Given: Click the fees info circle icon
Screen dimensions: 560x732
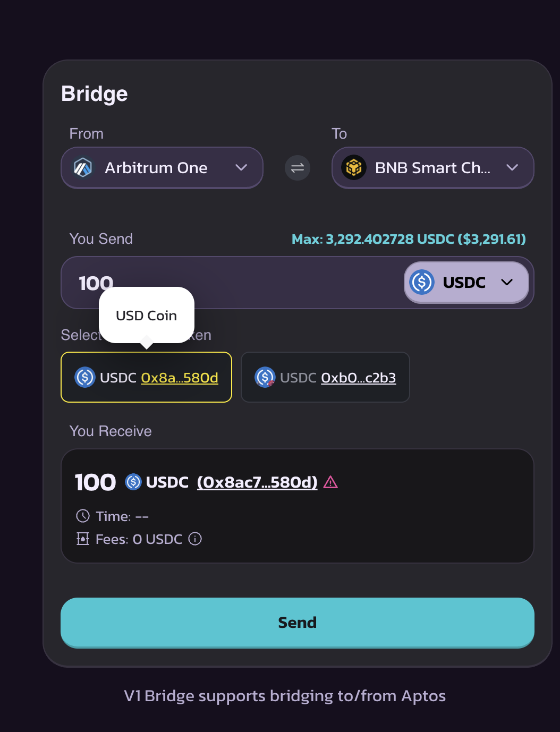Looking at the screenshot, I should (x=195, y=539).
